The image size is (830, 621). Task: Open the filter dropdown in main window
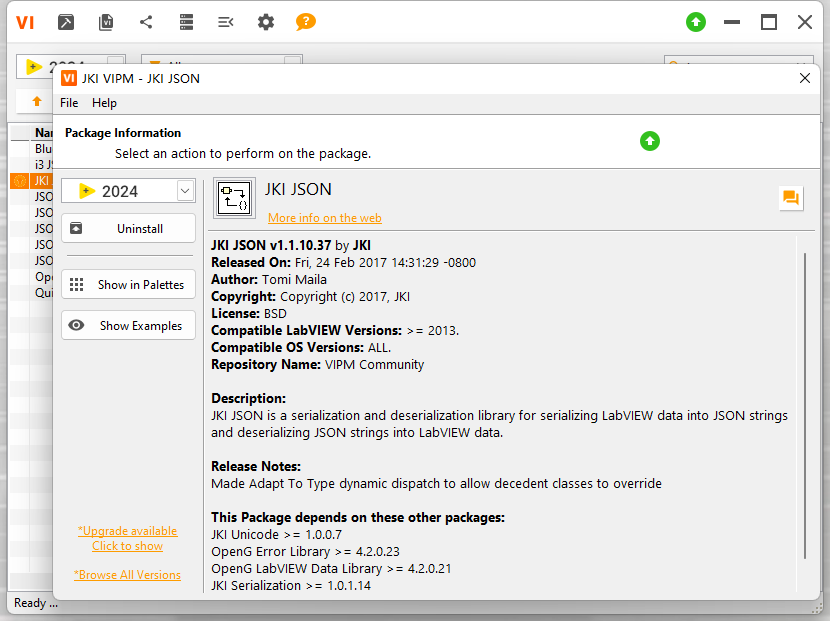coord(293,59)
